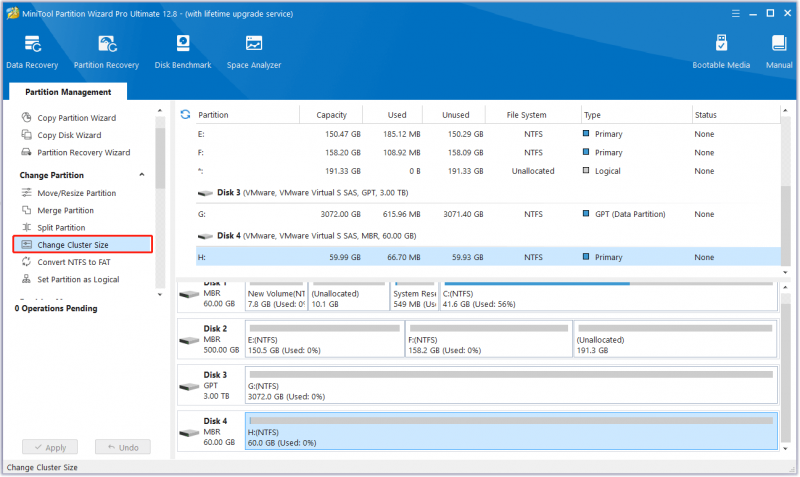Sort by the Capacity column header

(x=331, y=115)
